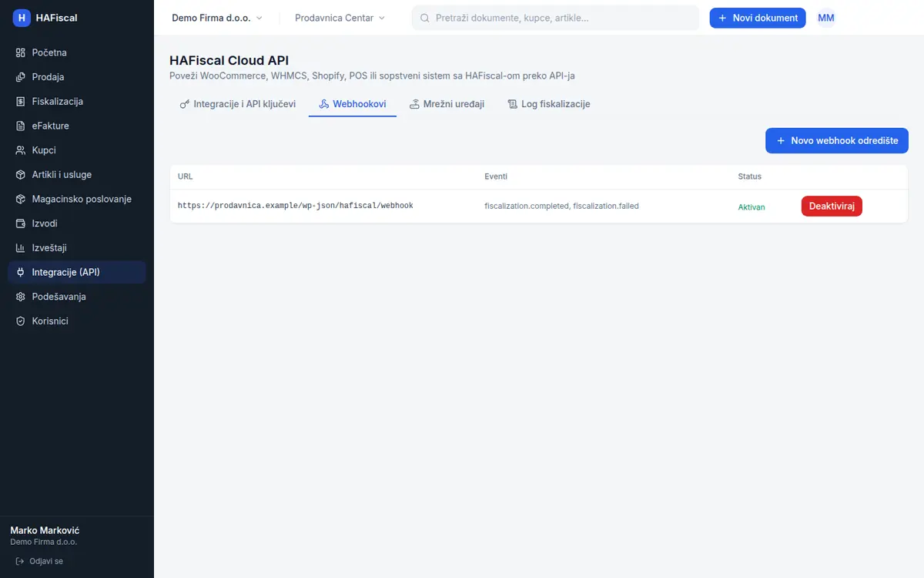The width and height of the screenshot is (924, 578).
Task: Add a Novo webhook odredište
Action: pos(837,141)
